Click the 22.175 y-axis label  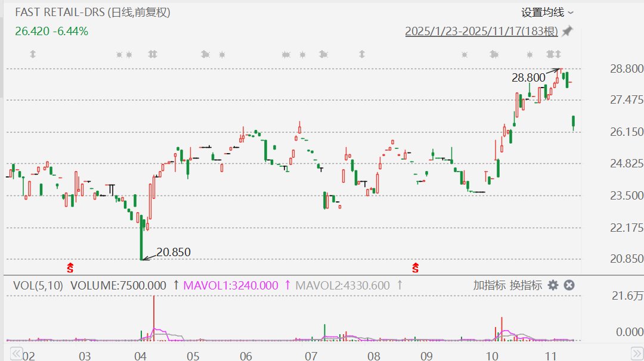click(626, 228)
